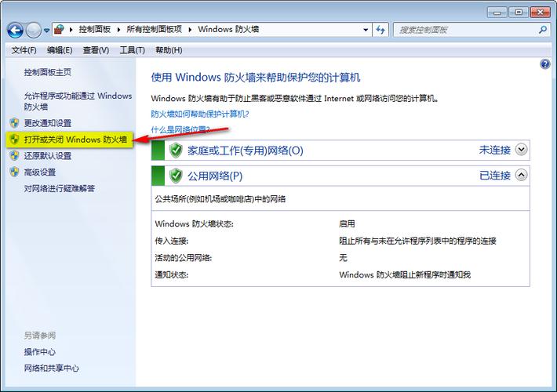Maximize the firewall window

[x=519, y=13]
